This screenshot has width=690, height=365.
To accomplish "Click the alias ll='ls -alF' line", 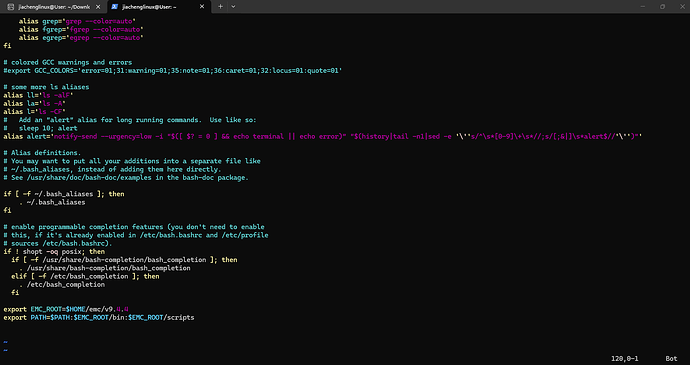I will 38,95.
